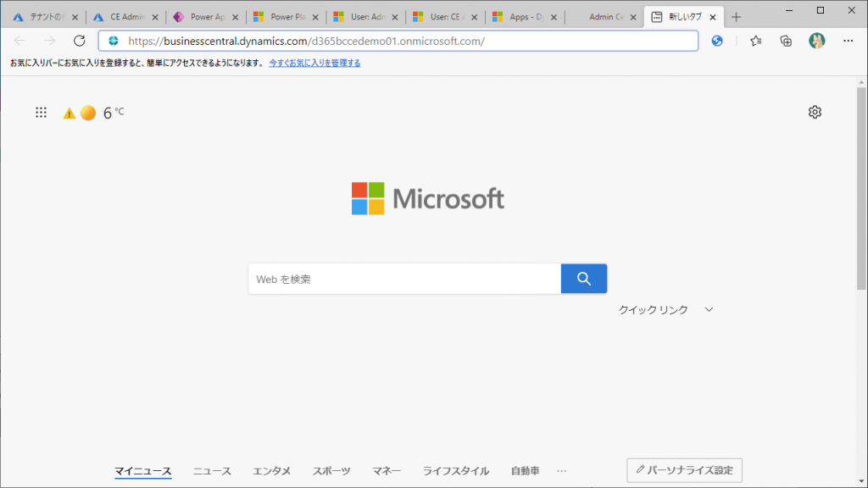This screenshot has width=868, height=488.
Task: Click the sun weather icon
Action: tap(88, 113)
